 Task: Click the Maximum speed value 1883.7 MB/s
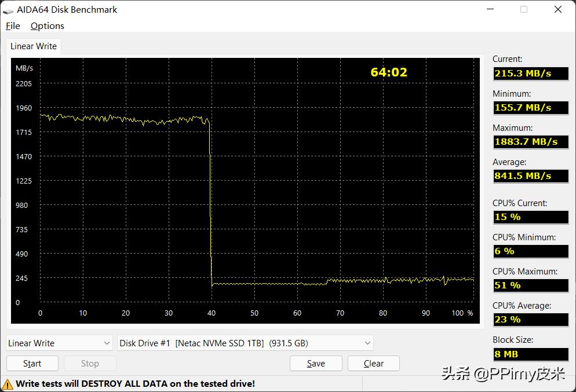[x=531, y=142]
